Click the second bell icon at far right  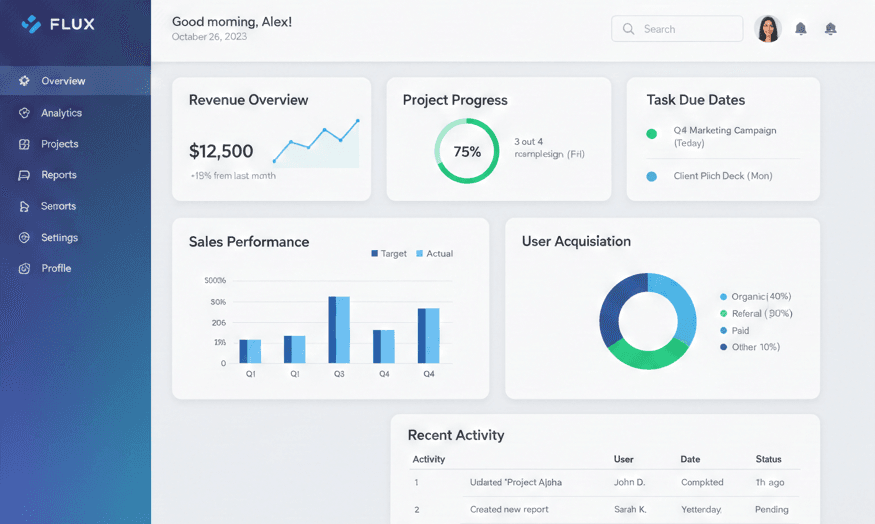(x=830, y=29)
